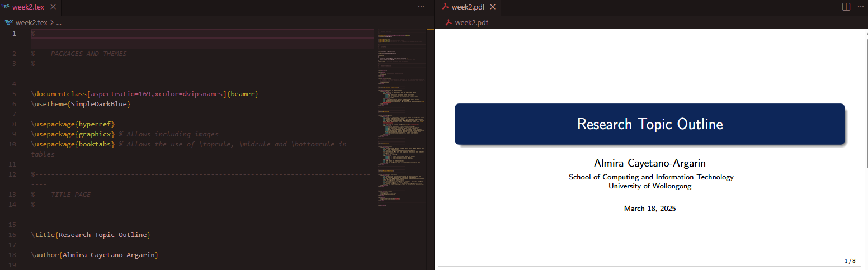This screenshot has width=868, height=270.
Task: Click the \author command on line 18
Action: tap(45, 254)
